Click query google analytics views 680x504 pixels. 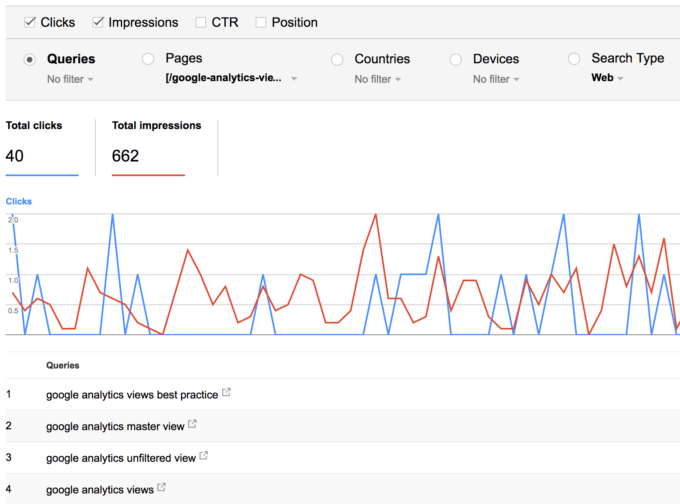(x=100, y=490)
